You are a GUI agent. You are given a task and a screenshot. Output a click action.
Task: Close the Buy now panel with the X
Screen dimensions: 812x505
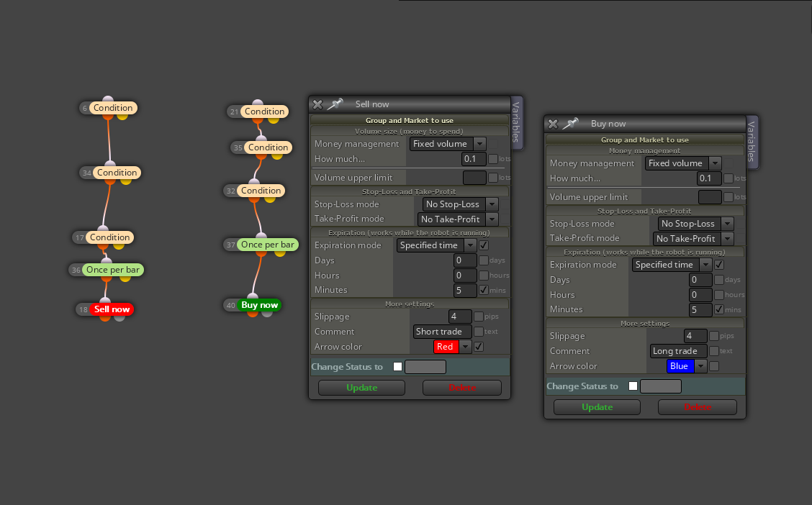click(x=553, y=124)
